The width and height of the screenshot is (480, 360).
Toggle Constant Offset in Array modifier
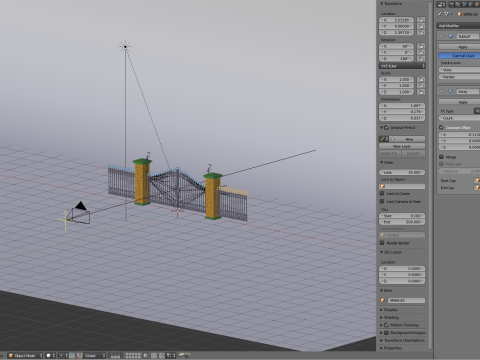pyautogui.click(x=442, y=127)
